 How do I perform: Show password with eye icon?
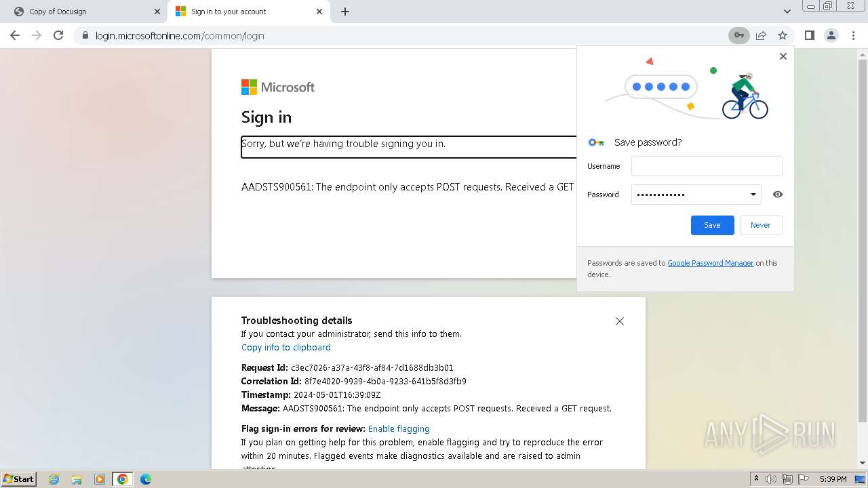coord(778,195)
